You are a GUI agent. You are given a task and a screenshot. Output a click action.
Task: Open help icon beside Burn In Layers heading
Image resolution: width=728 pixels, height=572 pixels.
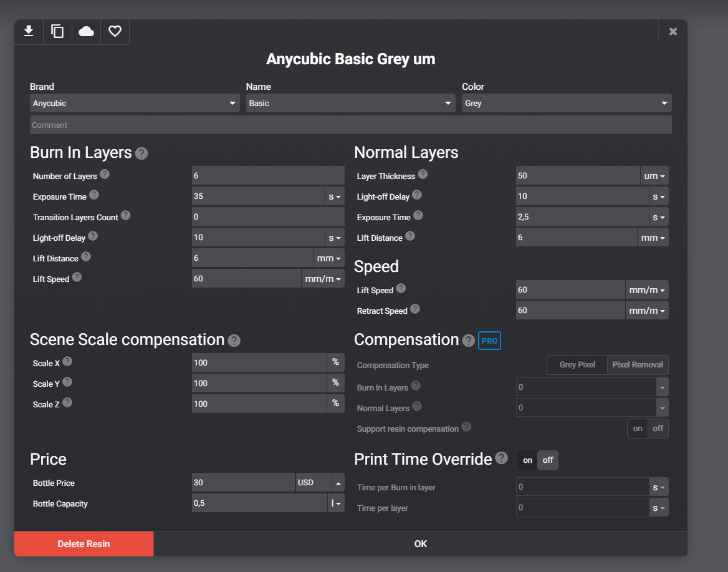click(141, 153)
